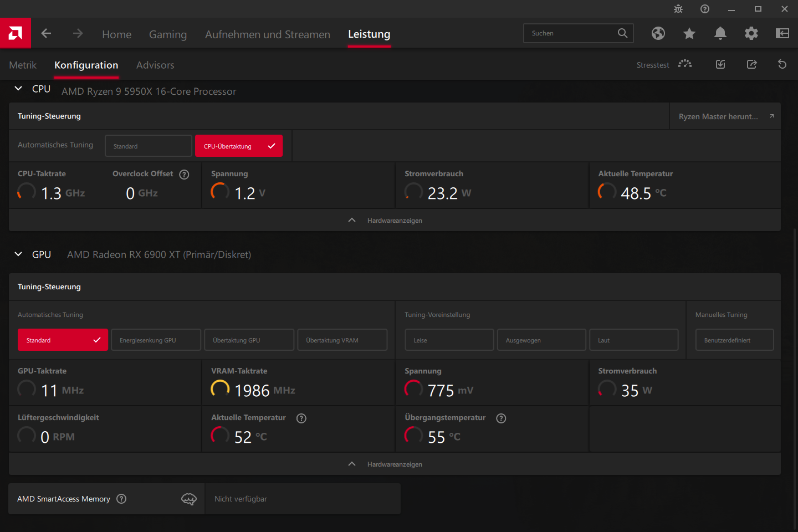Open Aufnehmen und Streamen tab
Viewport: 798px width, 532px height.
coord(268,34)
